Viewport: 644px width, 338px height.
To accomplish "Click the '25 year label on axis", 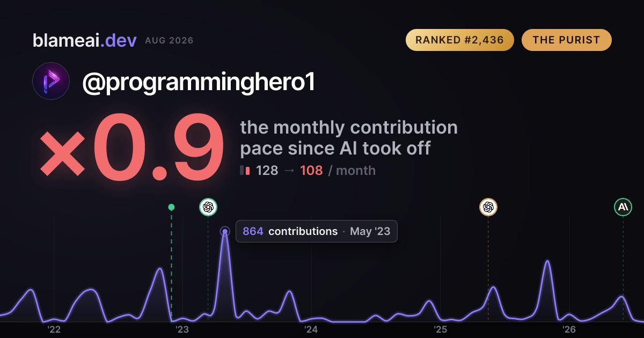I will tap(440, 329).
